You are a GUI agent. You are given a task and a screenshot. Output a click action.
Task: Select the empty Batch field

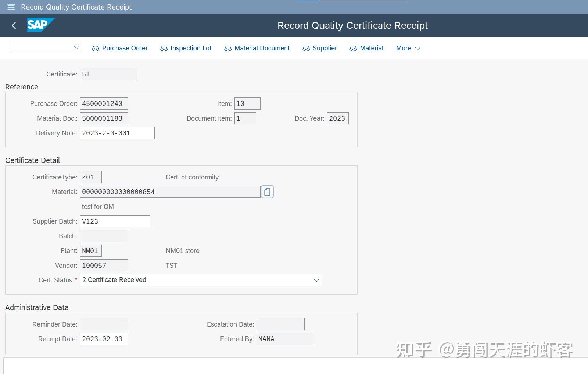104,236
